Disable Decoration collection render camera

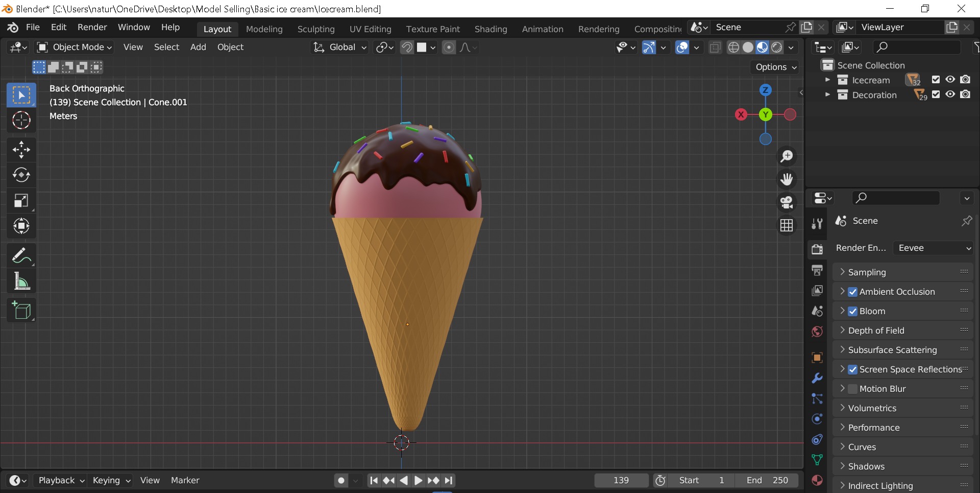(965, 95)
